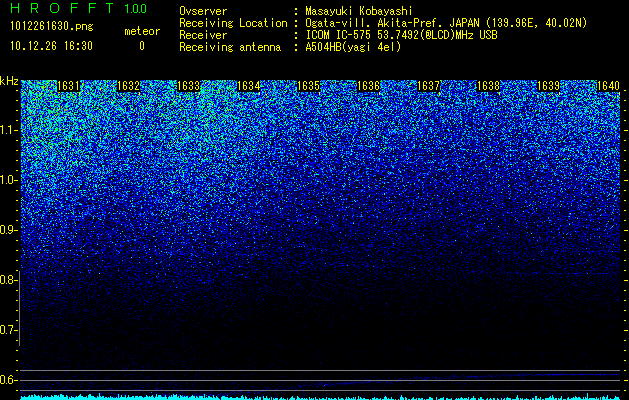Click the 0.7 kHz axis label
Screen dimensions: 629x400
point(8,330)
